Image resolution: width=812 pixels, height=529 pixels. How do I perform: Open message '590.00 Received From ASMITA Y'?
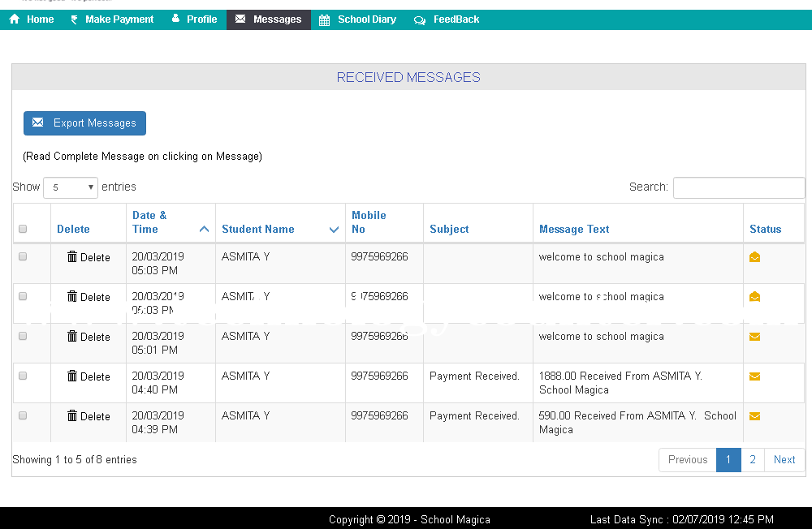coord(637,423)
